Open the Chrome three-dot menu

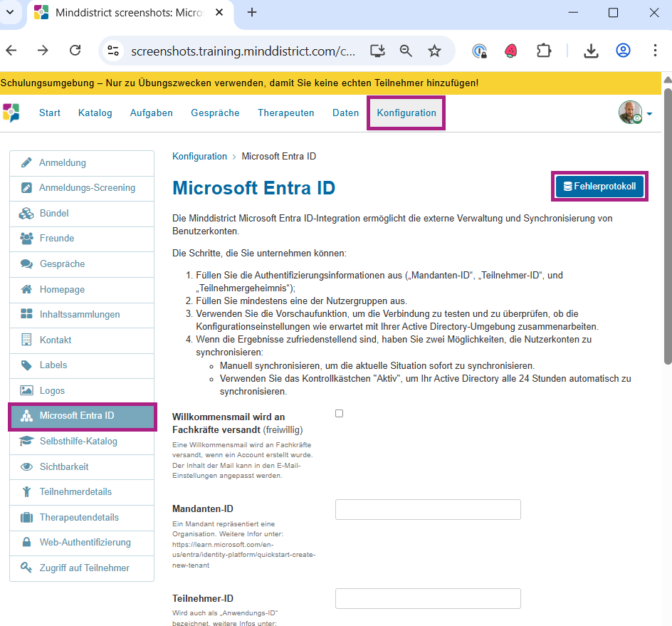(x=655, y=51)
